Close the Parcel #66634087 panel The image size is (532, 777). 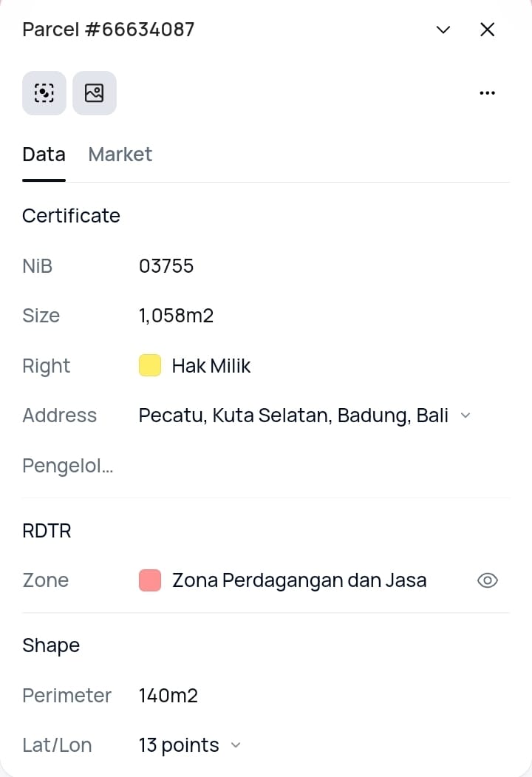pyautogui.click(x=487, y=30)
